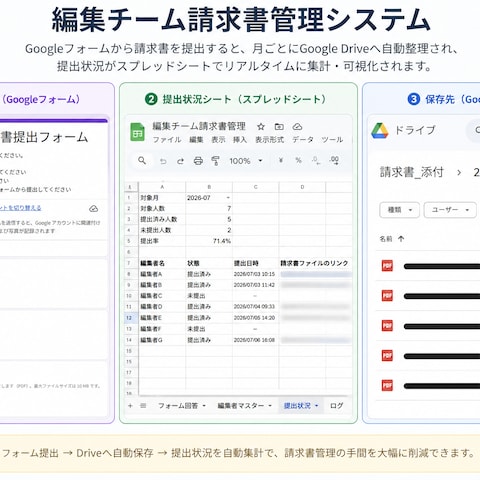Undo the last action in Sheets
Screen dimensions: 480x480
(163, 161)
